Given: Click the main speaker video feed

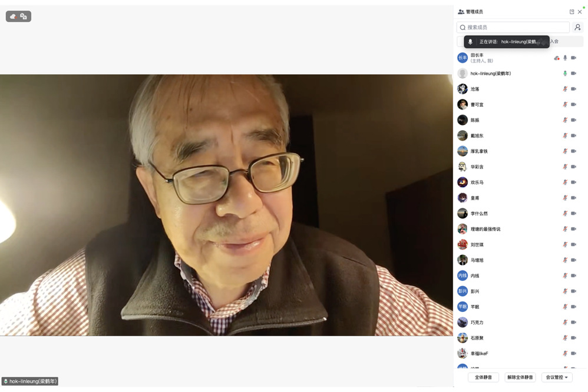Looking at the screenshot, I should [226, 205].
